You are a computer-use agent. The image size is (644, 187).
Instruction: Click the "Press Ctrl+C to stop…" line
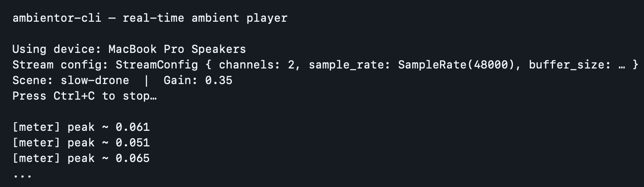pos(84,96)
